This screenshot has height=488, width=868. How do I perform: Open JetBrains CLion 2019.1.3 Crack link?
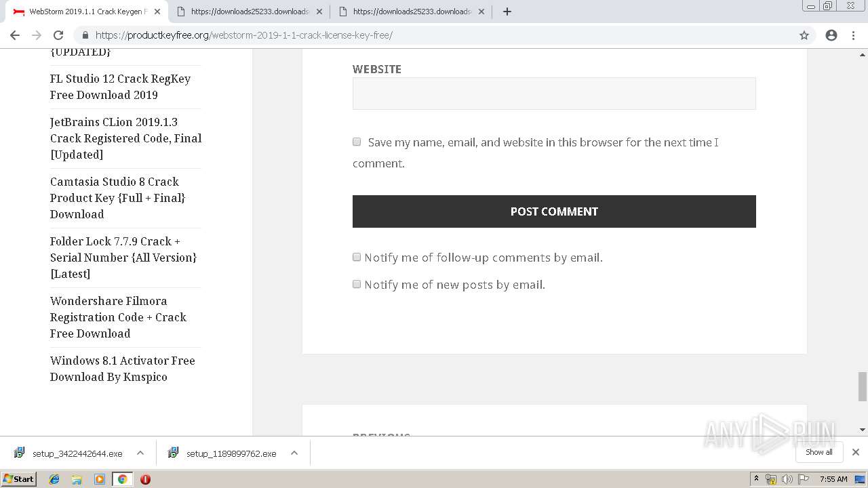click(x=125, y=138)
